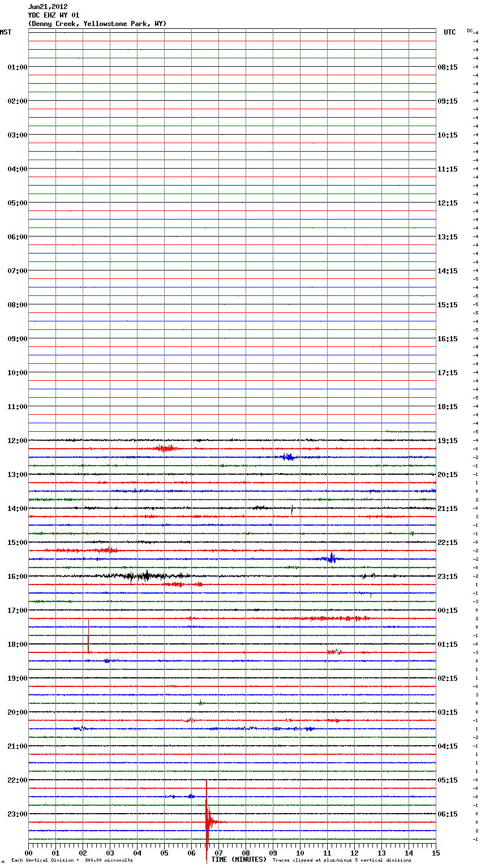Select the 03:00 MST hour label
This screenshot has height=868, width=481.
17,135
